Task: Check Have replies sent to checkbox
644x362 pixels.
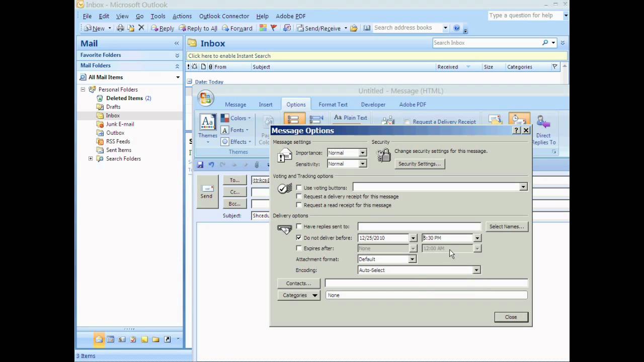Action: click(x=299, y=227)
